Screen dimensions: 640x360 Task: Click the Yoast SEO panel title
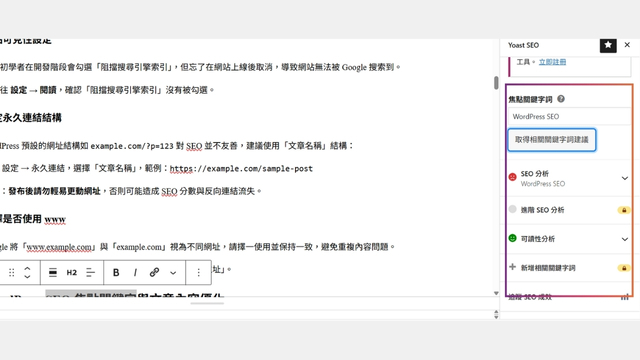click(523, 45)
